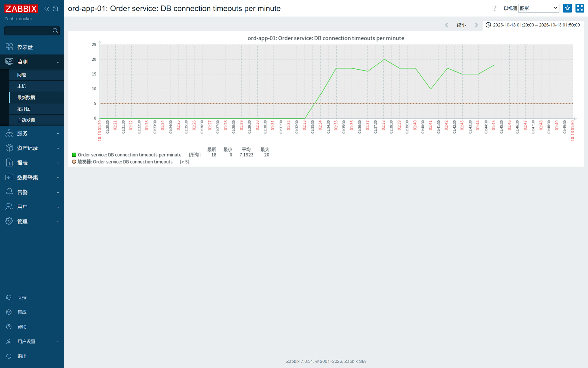Collapse the sidebar with double-chevron icon
This screenshot has width=588, height=368.
pos(47,9)
